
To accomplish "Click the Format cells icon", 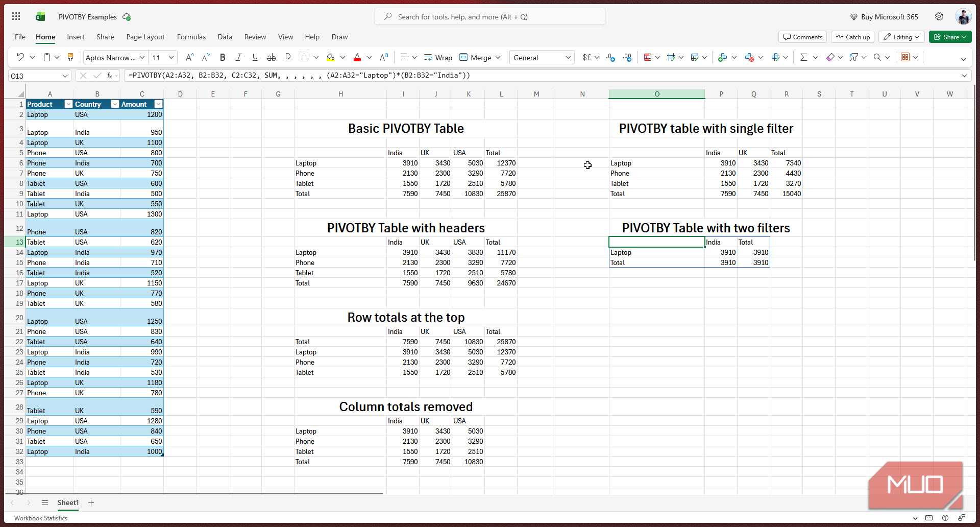I will click(x=776, y=57).
